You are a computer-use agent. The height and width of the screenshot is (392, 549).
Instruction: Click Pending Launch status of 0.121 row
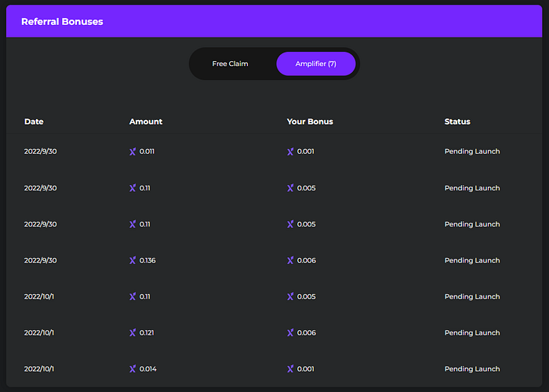coord(472,333)
